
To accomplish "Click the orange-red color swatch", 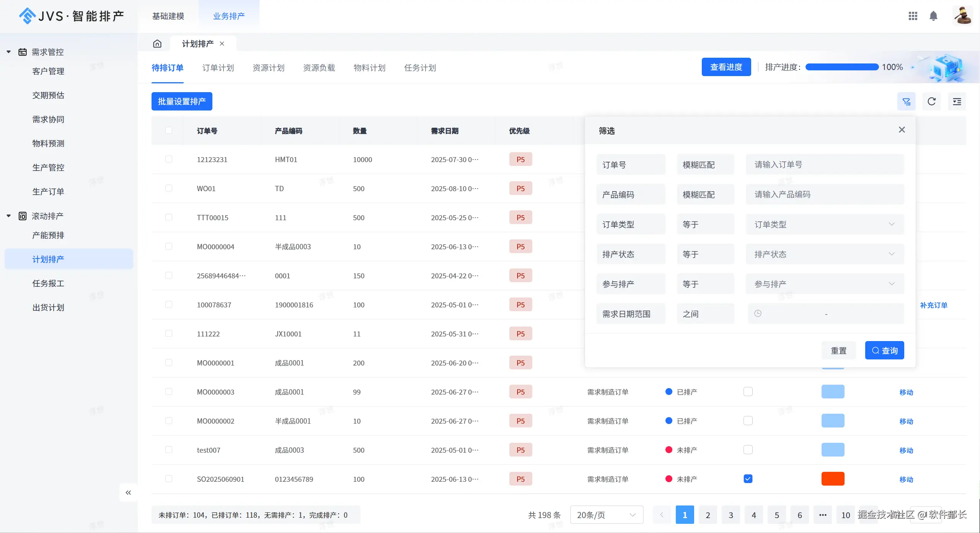I will (x=833, y=479).
